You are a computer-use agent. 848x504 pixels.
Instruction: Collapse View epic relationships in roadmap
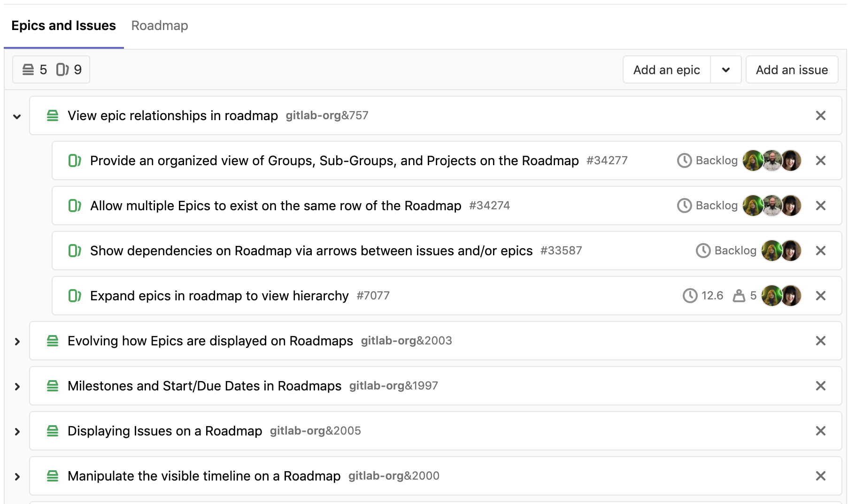click(17, 116)
